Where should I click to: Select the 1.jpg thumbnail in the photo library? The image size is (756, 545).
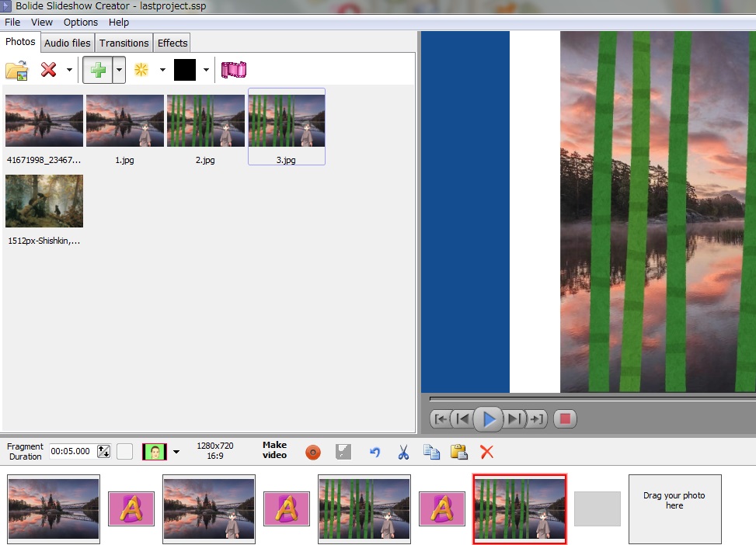pos(125,127)
